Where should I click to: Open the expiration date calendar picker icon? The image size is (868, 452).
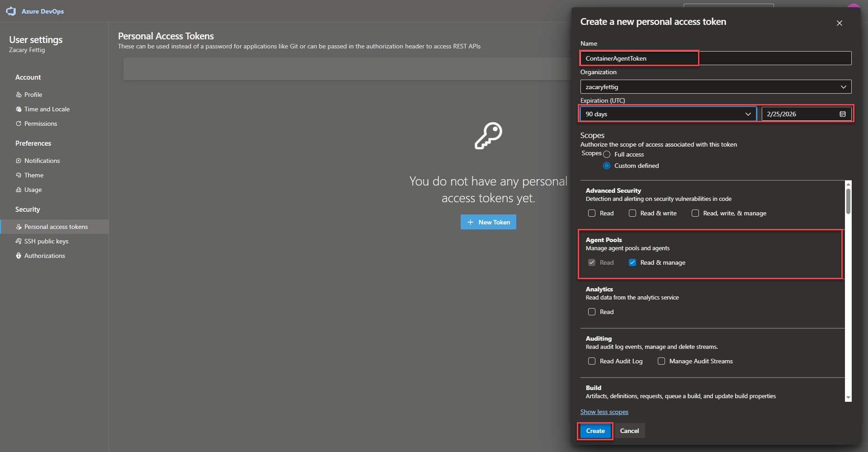click(842, 114)
